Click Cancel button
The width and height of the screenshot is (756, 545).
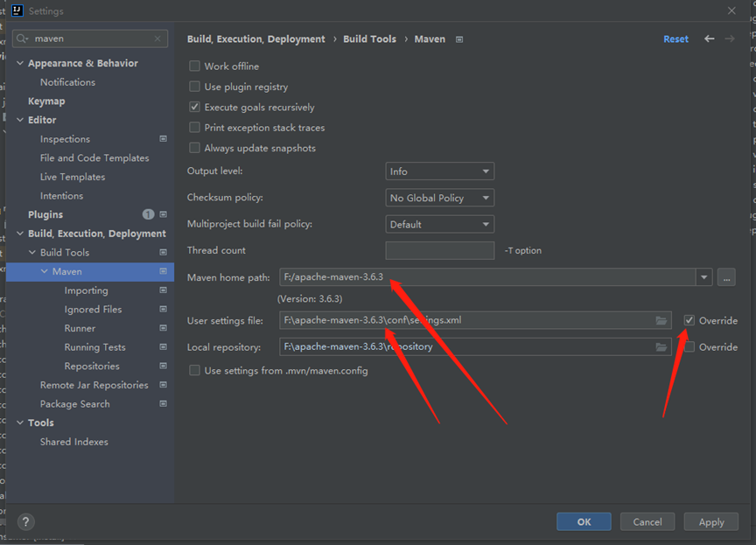[647, 522]
